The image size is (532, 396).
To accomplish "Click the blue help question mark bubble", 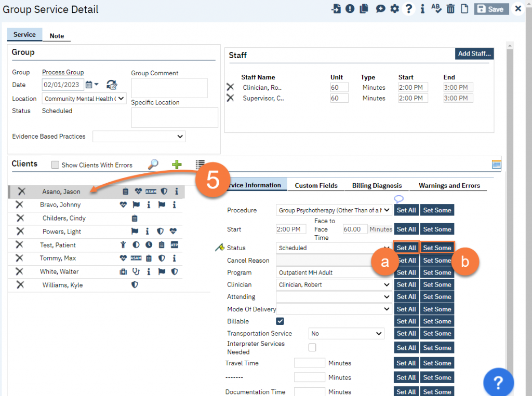I will coord(498,383).
